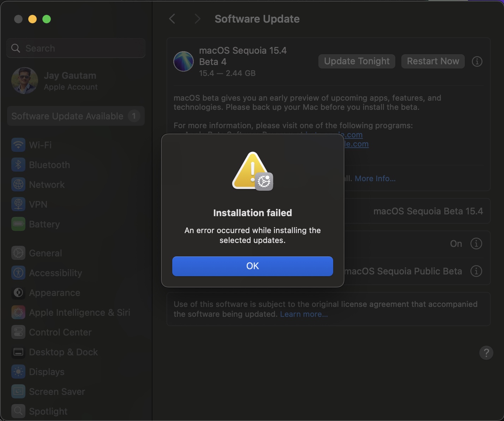Open Bluetooth settings
The image size is (504, 421).
76,165
